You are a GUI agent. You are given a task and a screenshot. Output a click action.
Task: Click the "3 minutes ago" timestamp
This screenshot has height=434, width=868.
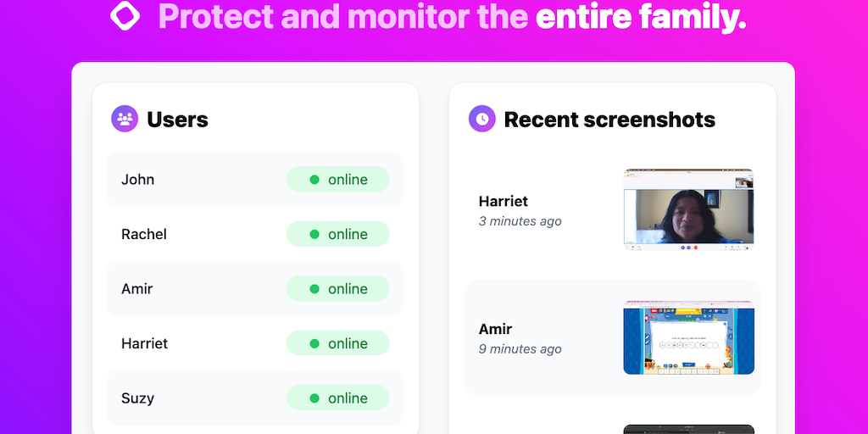(520, 221)
